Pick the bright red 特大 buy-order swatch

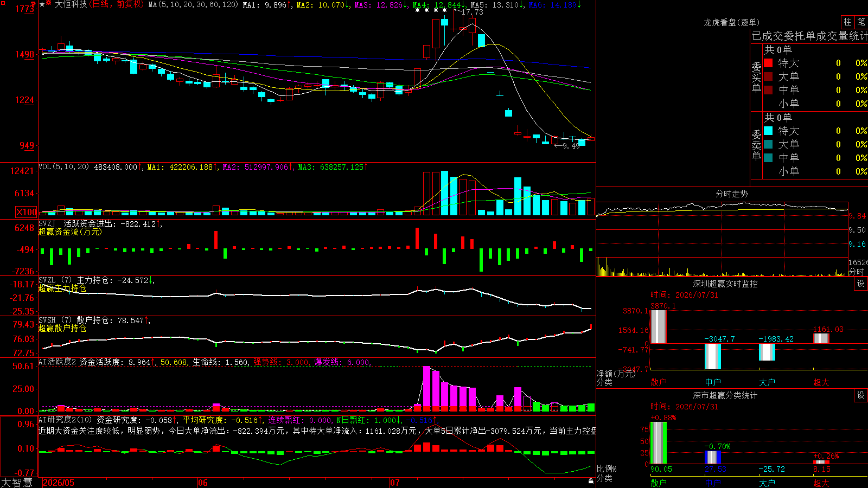(x=768, y=63)
